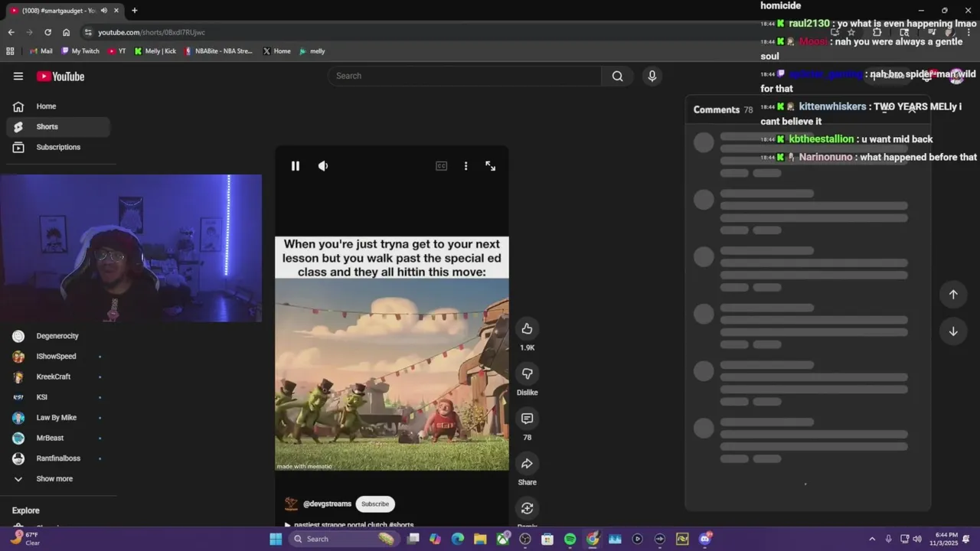Start voice search with microphone icon
Screen dimensions: 980x551
pyautogui.click(x=652, y=76)
